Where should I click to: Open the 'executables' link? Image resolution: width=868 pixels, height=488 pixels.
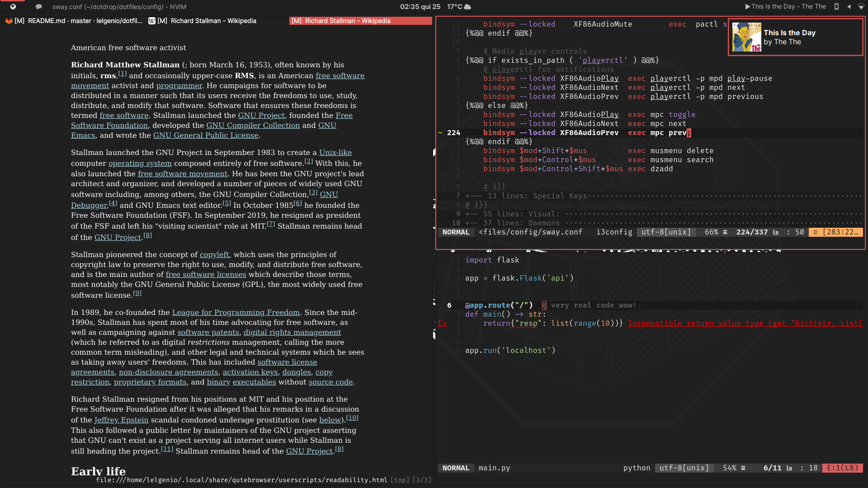[x=254, y=382]
